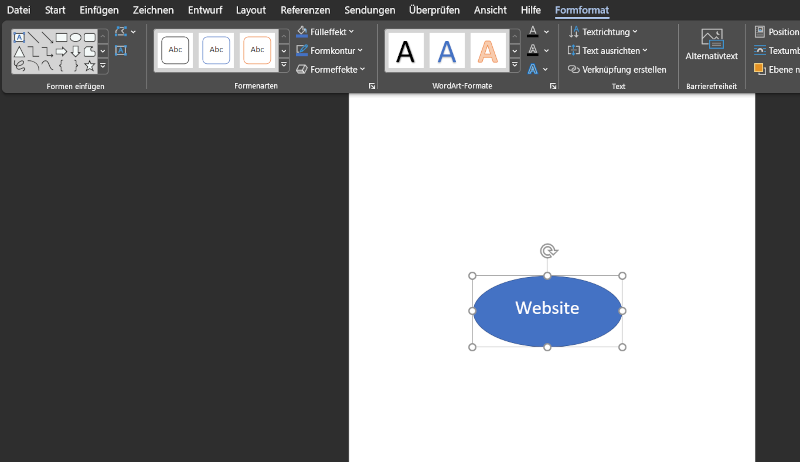The image size is (800, 462).
Task: Click the rotation handle above the ellipse
Action: [547, 251]
